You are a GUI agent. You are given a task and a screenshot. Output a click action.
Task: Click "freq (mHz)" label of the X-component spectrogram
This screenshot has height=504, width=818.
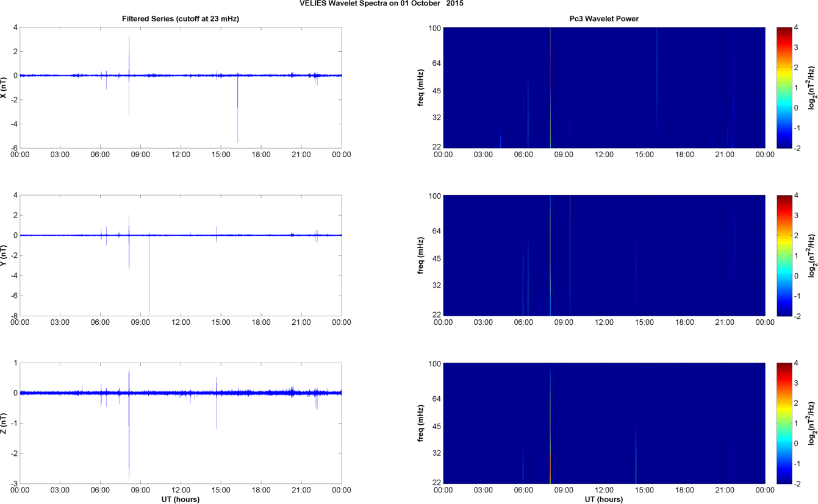click(x=422, y=87)
